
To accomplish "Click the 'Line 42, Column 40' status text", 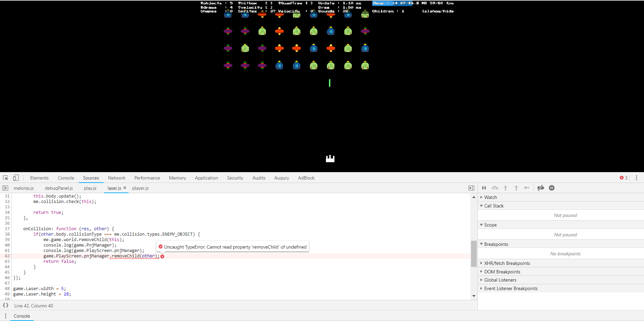I will click(34, 306).
